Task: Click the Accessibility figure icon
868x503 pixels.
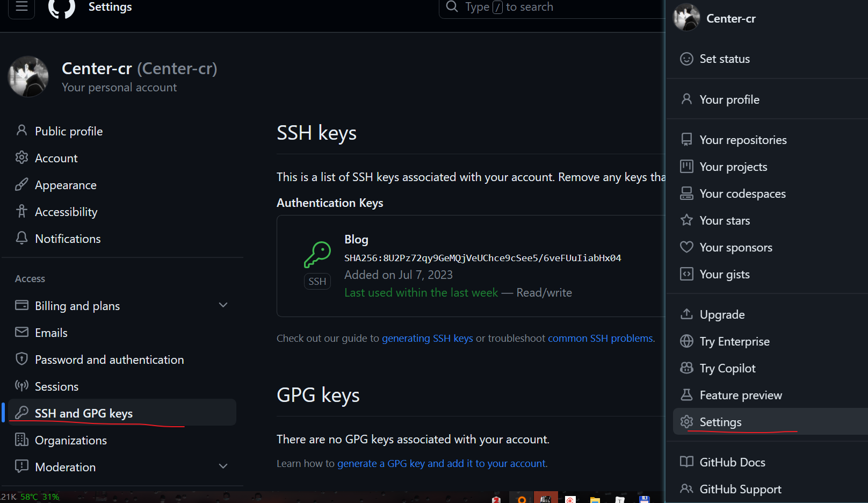Action: (x=21, y=211)
